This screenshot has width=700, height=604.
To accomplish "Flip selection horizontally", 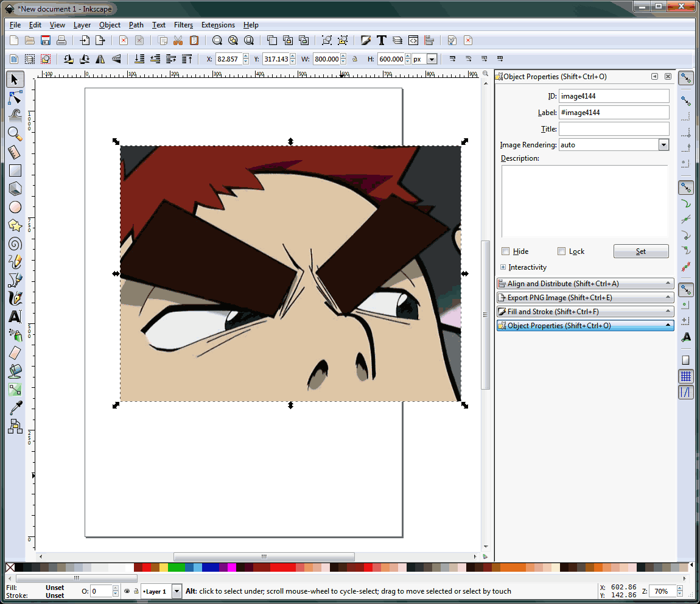I will 100,59.
